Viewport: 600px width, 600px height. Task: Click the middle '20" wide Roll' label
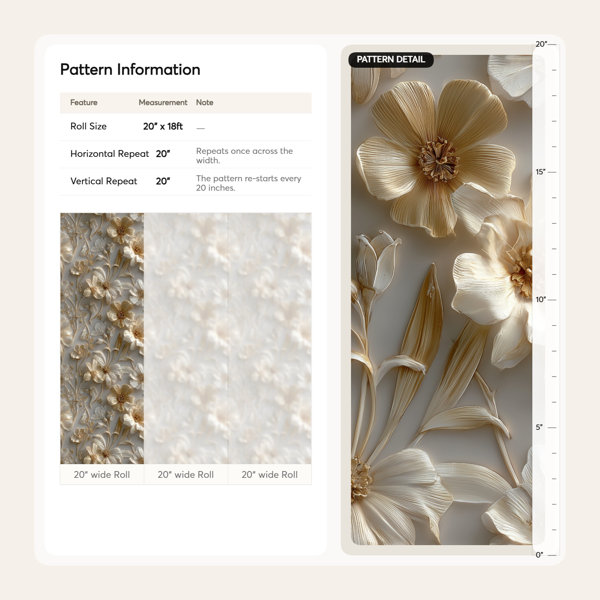click(186, 474)
